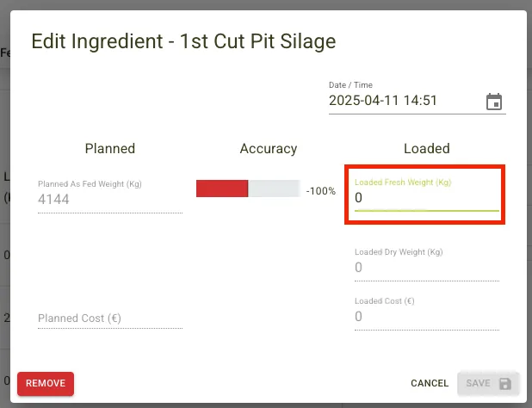
Task: Click the Accuracy column heading
Action: tap(268, 149)
